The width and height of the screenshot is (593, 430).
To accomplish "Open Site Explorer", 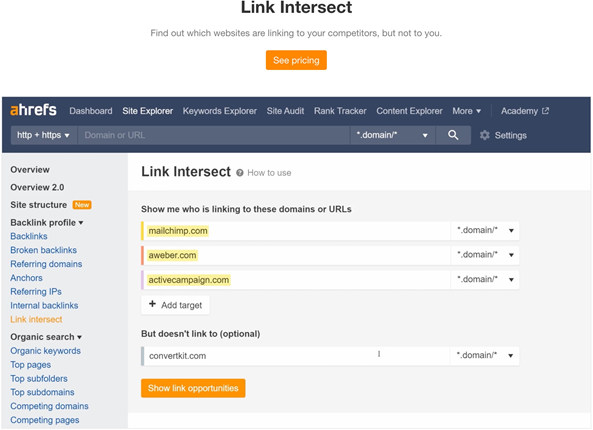I will pyautogui.click(x=147, y=111).
